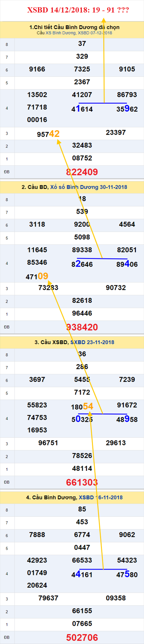The width and height of the screenshot is (144, 644).
Task: Select prize 7 number 539
Action: pos(82,212)
